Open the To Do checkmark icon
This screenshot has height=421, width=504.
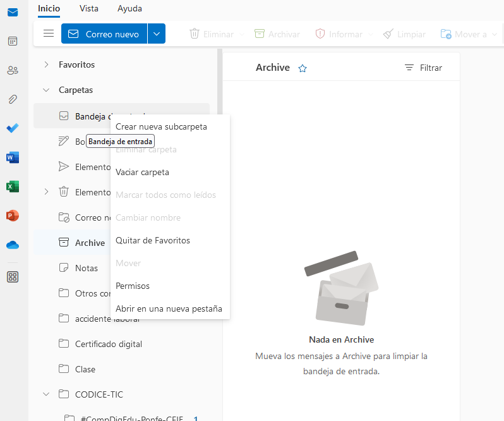(x=13, y=128)
